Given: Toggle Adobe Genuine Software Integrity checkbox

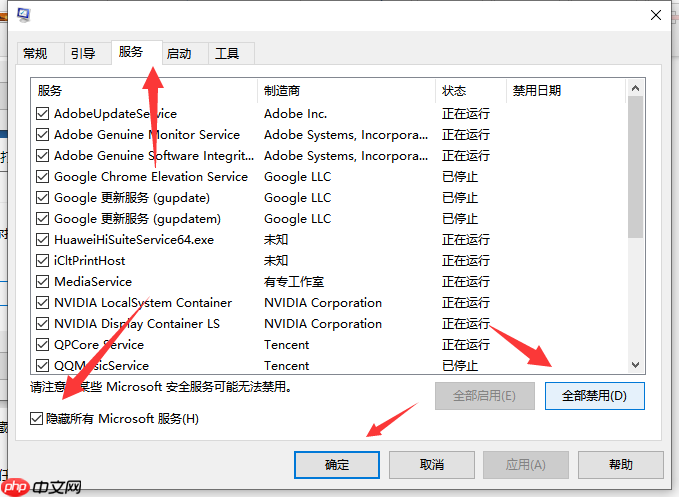Looking at the screenshot, I should (x=42, y=155).
